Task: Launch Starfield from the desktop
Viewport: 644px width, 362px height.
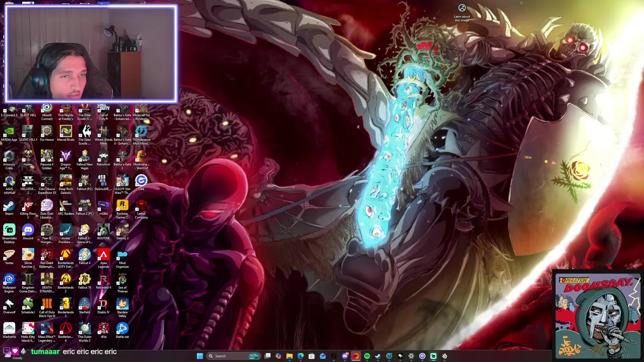Action: [x=85, y=306]
